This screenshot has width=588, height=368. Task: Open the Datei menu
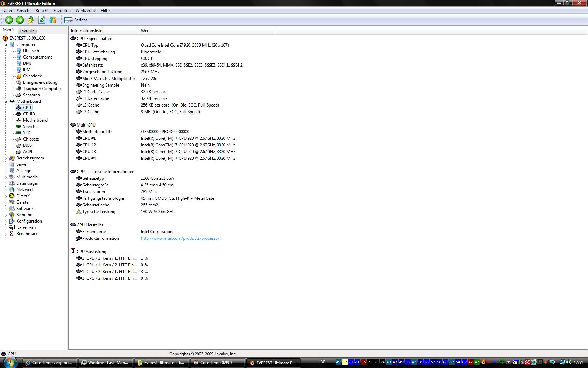[7, 11]
